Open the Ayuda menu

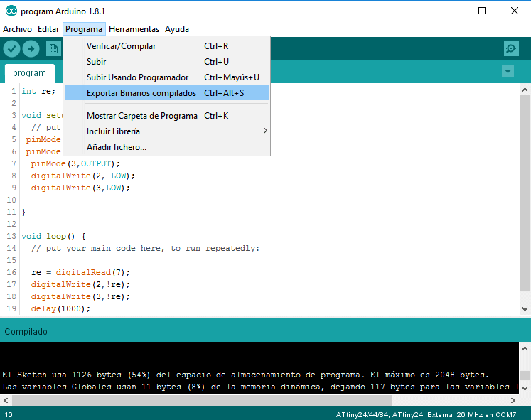(177, 29)
